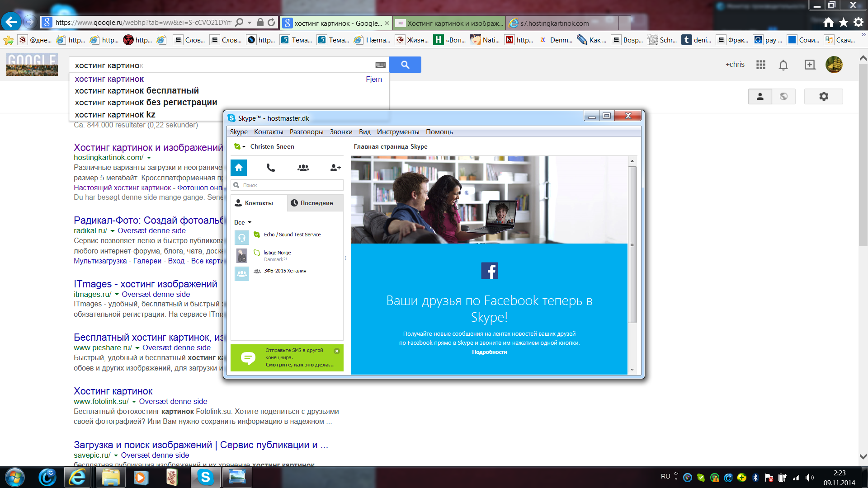Open the Звонки menu
The image size is (868, 488).
click(341, 132)
